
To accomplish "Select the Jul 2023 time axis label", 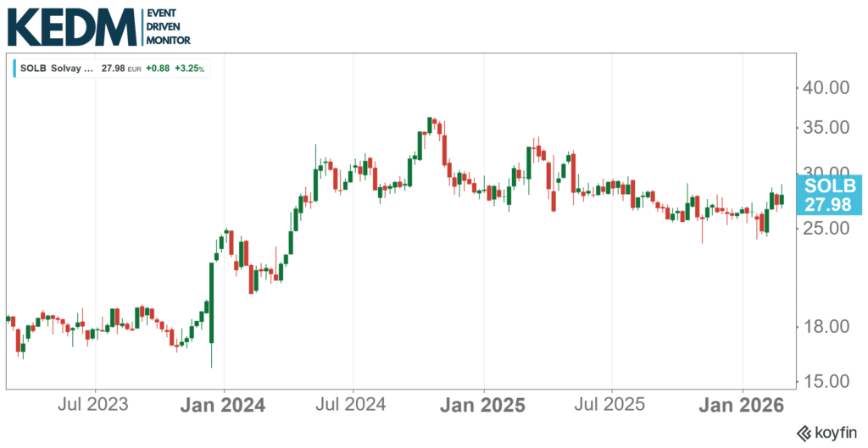I will click(97, 405).
